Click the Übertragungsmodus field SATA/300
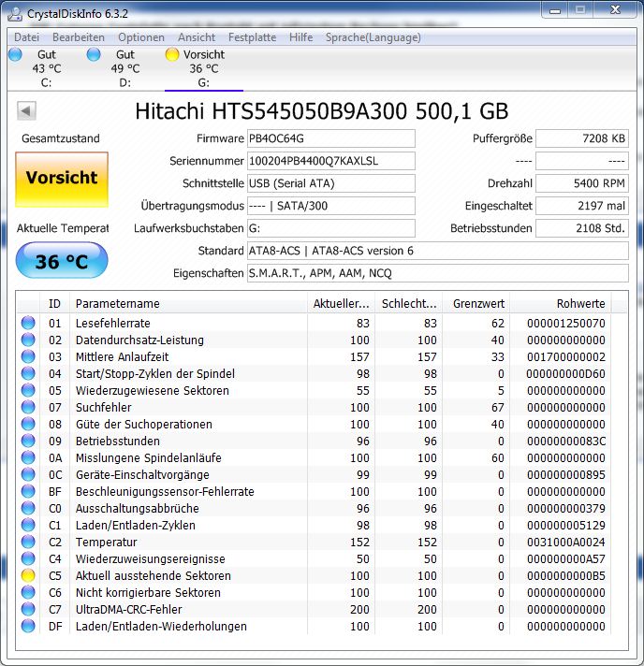The width and height of the screenshot is (644, 666). [x=331, y=206]
